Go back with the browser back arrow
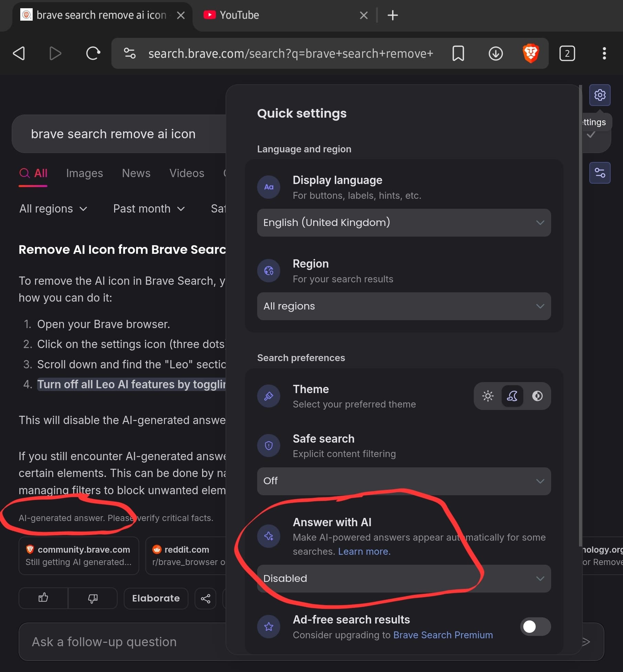 tap(19, 53)
